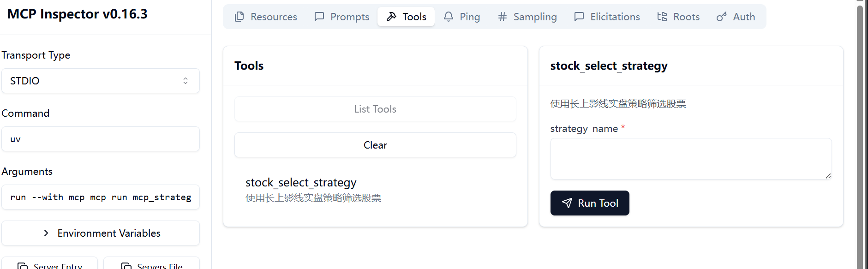
Task: Click the Tools hammer icon
Action: pyautogui.click(x=391, y=17)
